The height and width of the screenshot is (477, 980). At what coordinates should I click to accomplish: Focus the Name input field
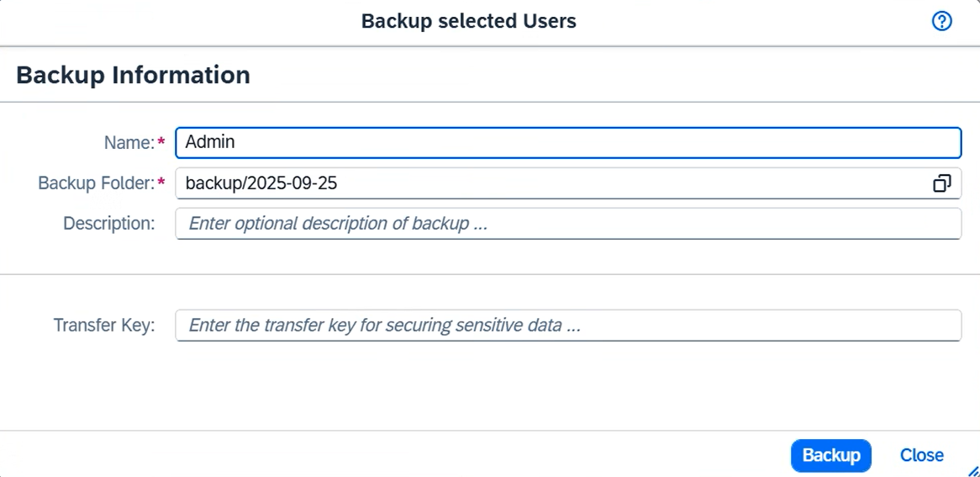(x=567, y=142)
